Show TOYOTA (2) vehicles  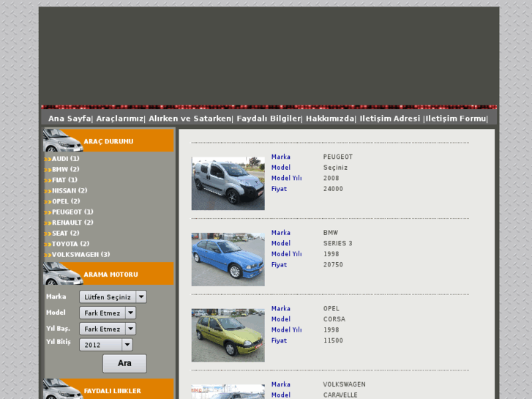[x=70, y=244]
